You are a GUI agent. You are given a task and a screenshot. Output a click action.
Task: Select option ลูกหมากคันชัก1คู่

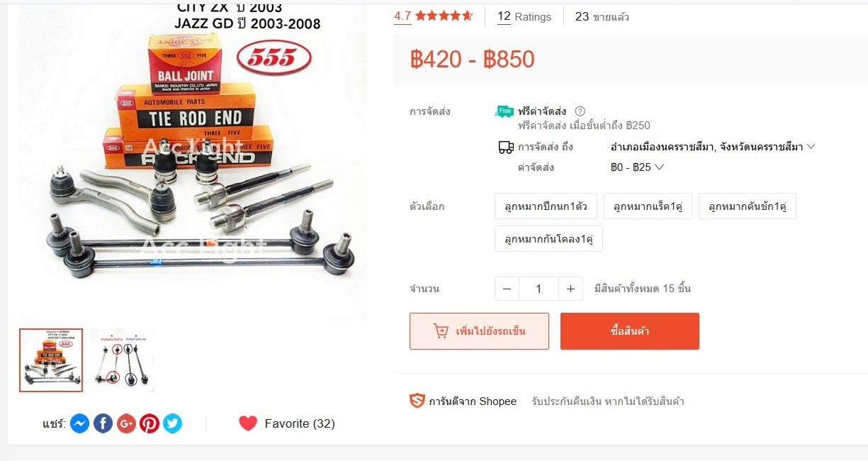click(x=747, y=206)
